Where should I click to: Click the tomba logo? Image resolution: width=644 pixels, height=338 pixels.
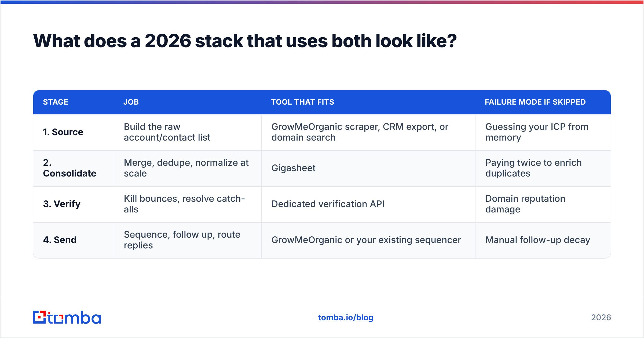(67, 317)
